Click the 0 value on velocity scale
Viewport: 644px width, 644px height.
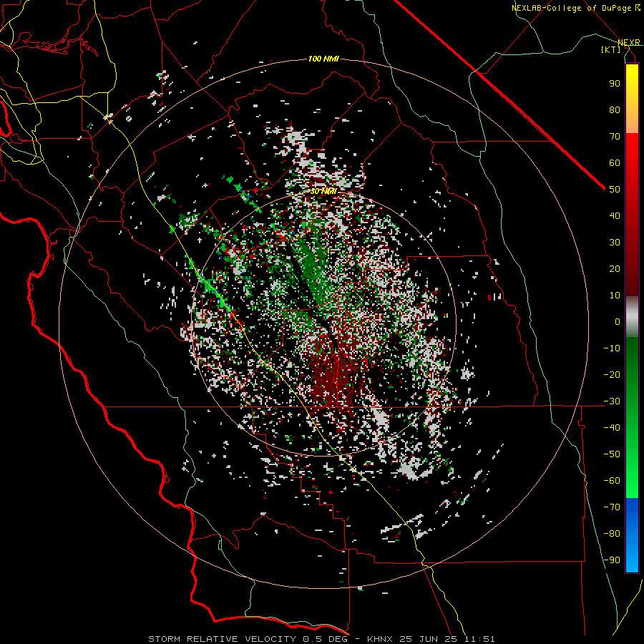tap(618, 322)
